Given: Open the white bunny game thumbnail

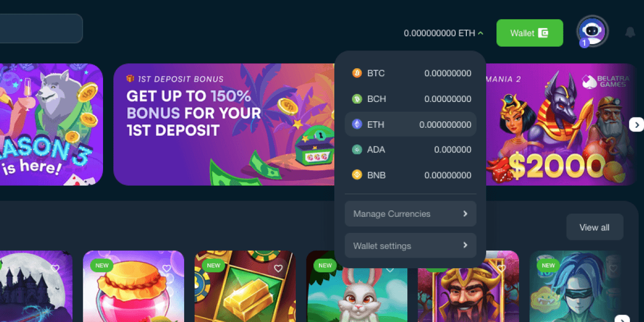Looking at the screenshot, I should click(x=357, y=287).
